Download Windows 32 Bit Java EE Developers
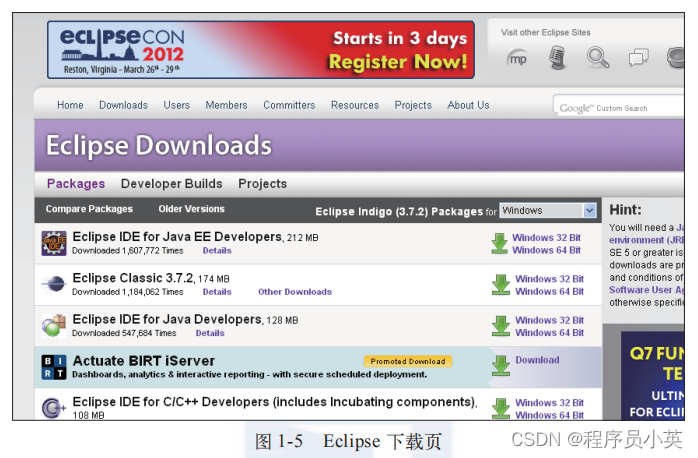The width and height of the screenshot is (698, 458). [546, 238]
